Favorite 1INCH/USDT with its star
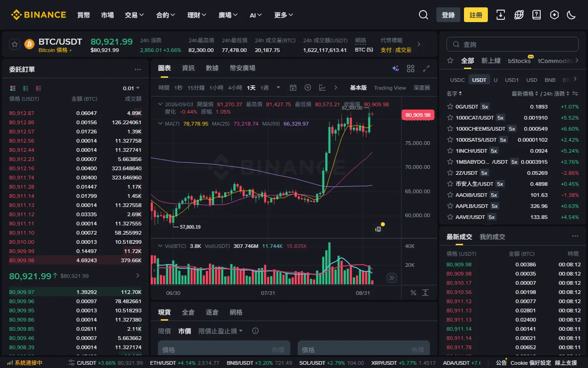588x368 pixels. (450, 151)
